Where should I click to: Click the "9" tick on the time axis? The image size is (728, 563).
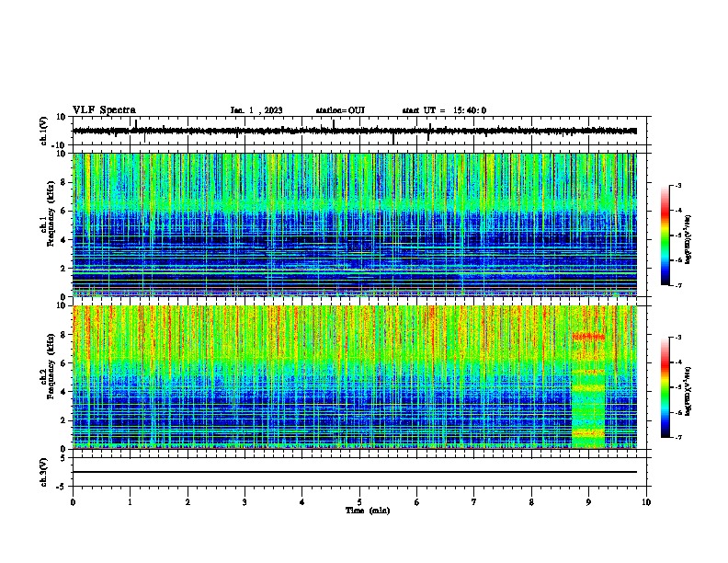[588, 502]
